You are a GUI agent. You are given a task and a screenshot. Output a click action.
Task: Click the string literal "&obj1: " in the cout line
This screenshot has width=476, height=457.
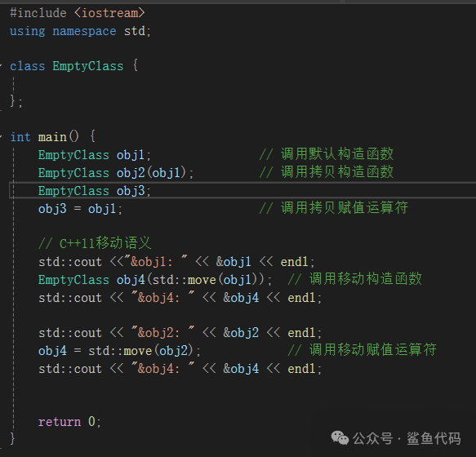[156, 261]
